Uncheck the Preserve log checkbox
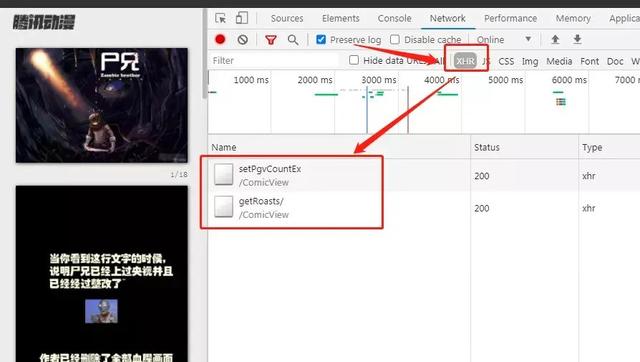The image size is (640, 362). [321, 39]
